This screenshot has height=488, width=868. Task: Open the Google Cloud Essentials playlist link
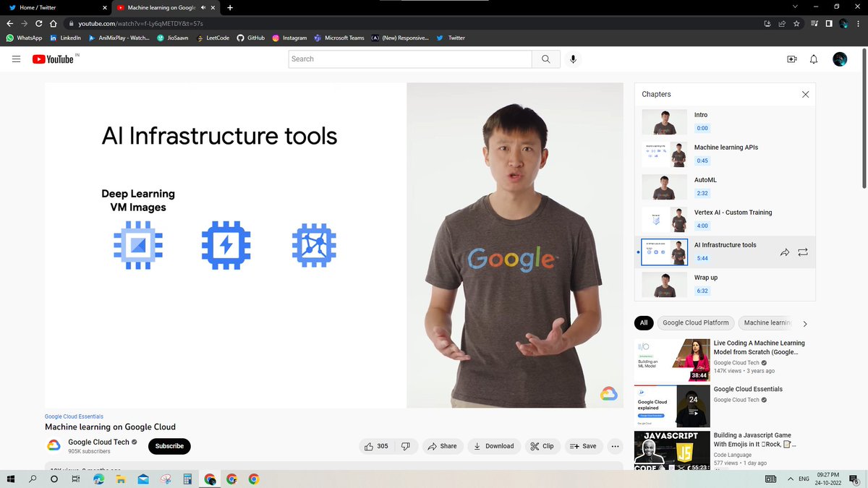pos(74,416)
